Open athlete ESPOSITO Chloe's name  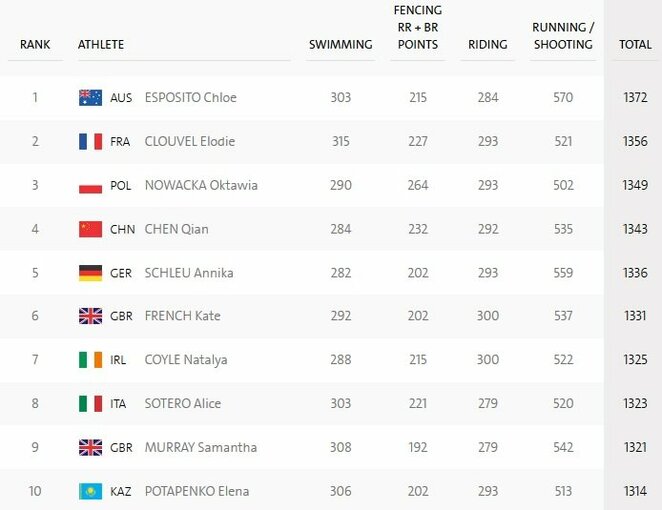coord(190,98)
